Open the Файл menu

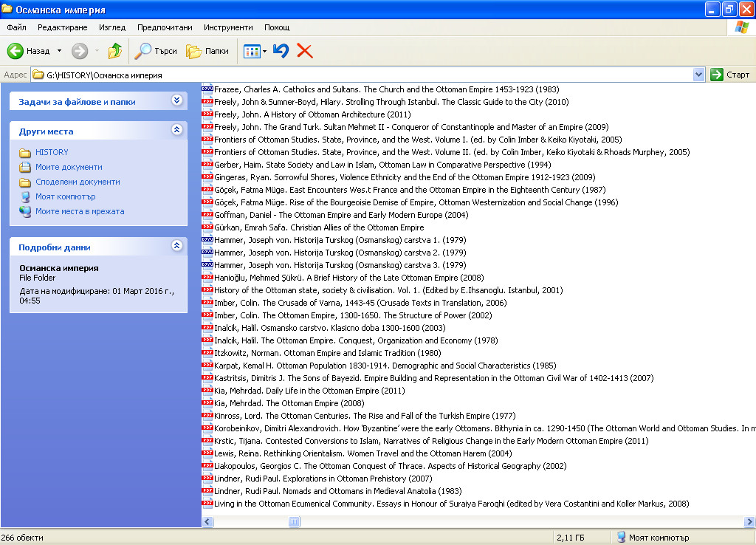click(x=16, y=27)
